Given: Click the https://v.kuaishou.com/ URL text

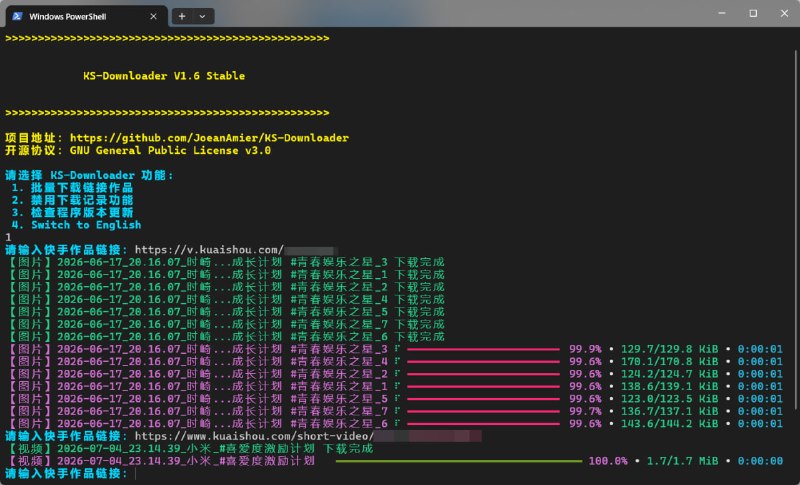Looking at the screenshot, I should coord(209,250).
